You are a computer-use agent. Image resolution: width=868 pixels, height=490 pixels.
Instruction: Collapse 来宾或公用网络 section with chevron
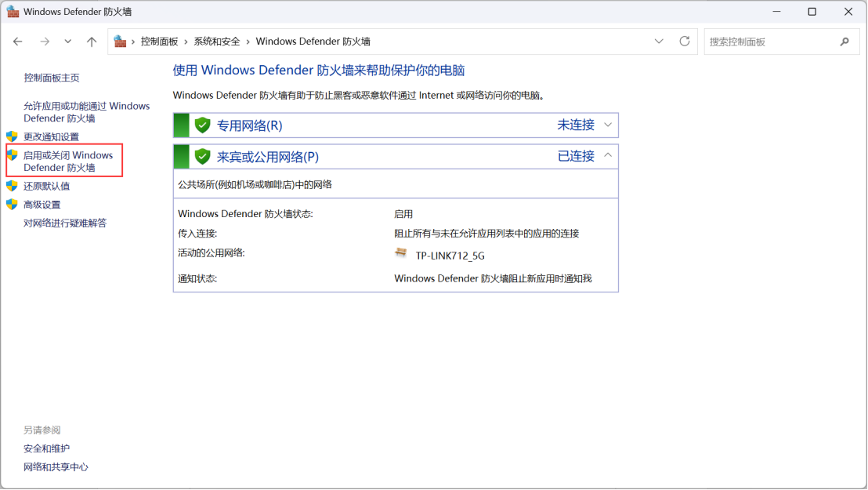608,156
